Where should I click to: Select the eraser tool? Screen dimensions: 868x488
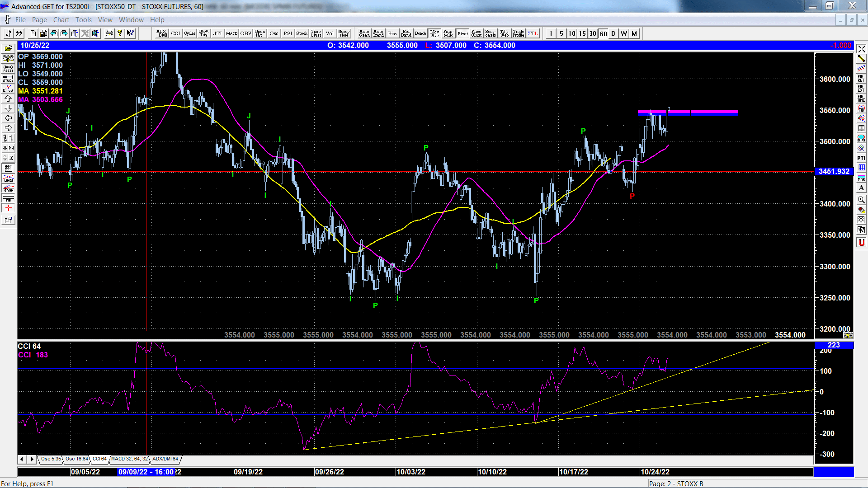(861, 210)
